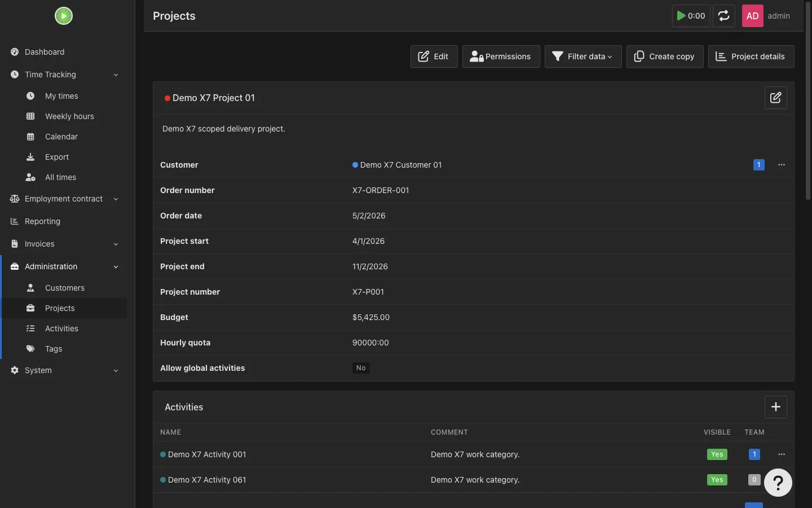Click the Invoices document icon
Image resolution: width=812 pixels, height=508 pixels.
(15, 244)
